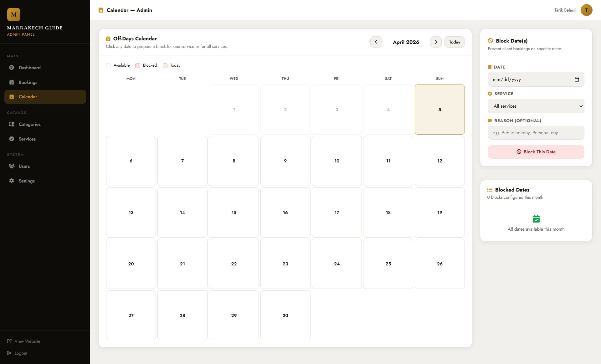Image resolution: width=601 pixels, height=364 pixels.
Task: Click the Categories icon under Catalog
Action: (x=11, y=124)
